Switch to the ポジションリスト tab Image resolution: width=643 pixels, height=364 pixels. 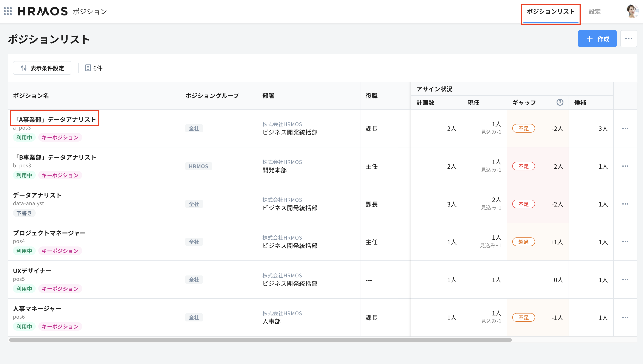[x=551, y=12]
